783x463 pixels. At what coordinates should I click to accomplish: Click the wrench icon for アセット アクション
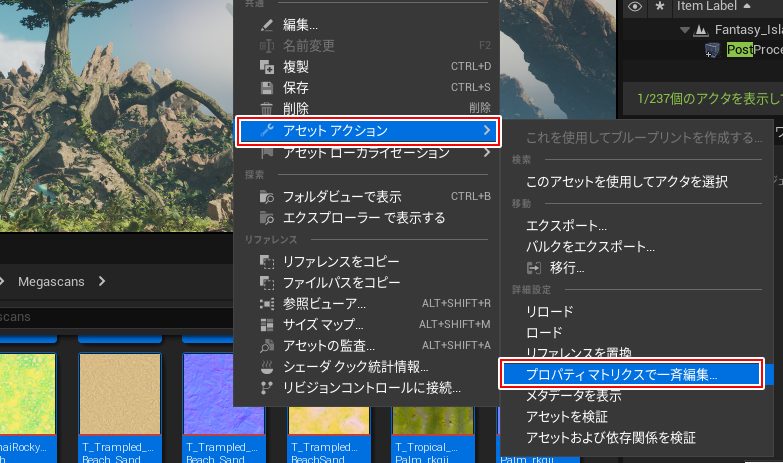pos(266,131)
